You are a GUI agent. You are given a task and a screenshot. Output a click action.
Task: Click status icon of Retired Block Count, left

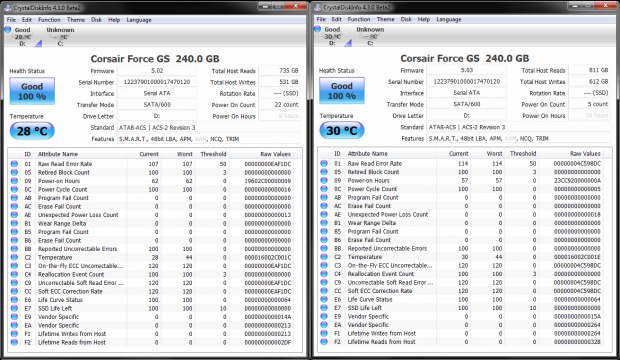click(14, 172)
